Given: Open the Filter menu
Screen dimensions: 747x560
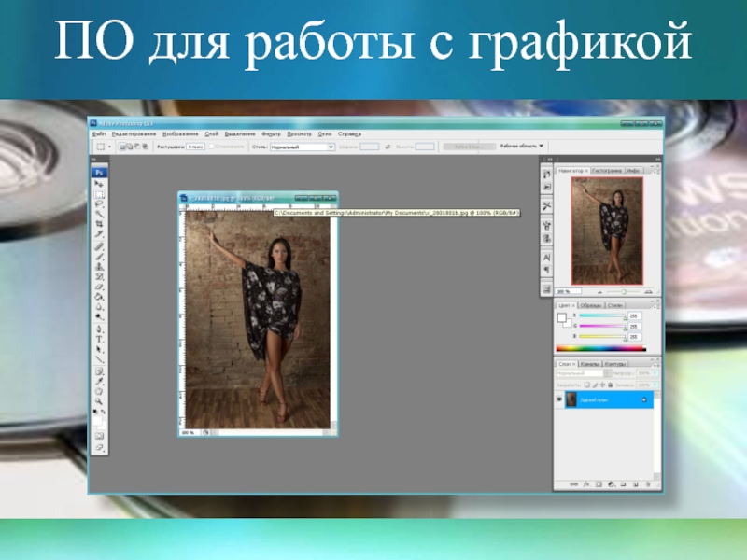Looking at the screenshot, I should 271,133.
